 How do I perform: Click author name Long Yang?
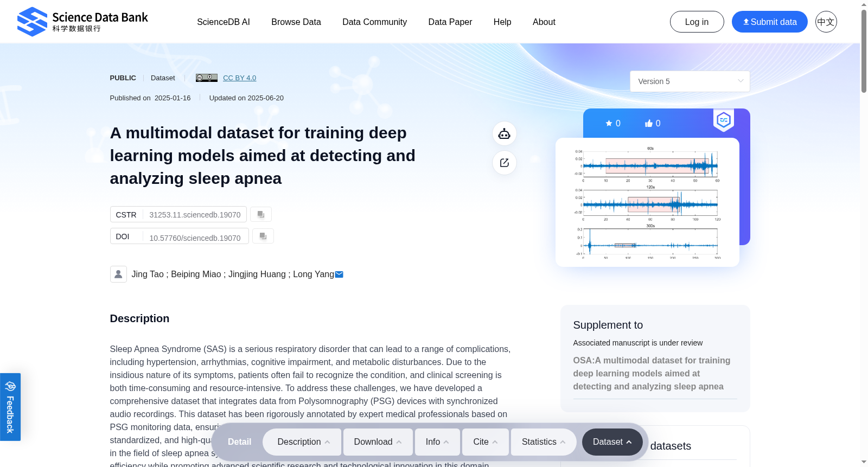pos(314,274)
